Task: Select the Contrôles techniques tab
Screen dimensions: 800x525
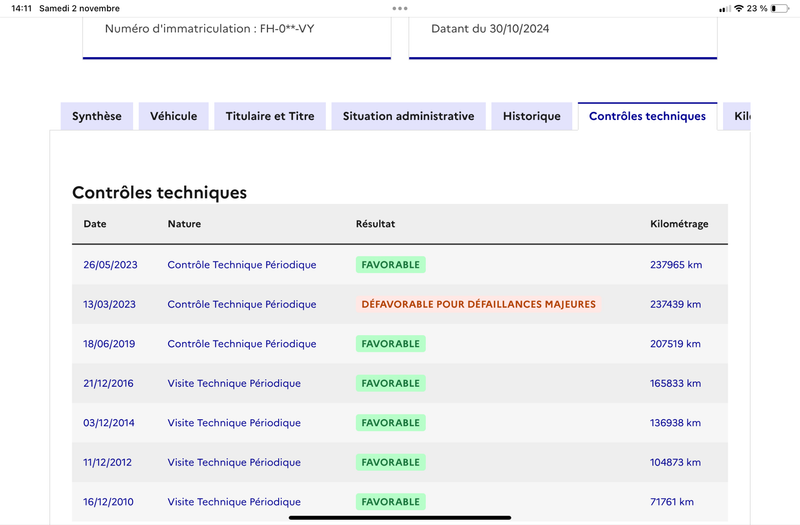Action: pos(647,116)
